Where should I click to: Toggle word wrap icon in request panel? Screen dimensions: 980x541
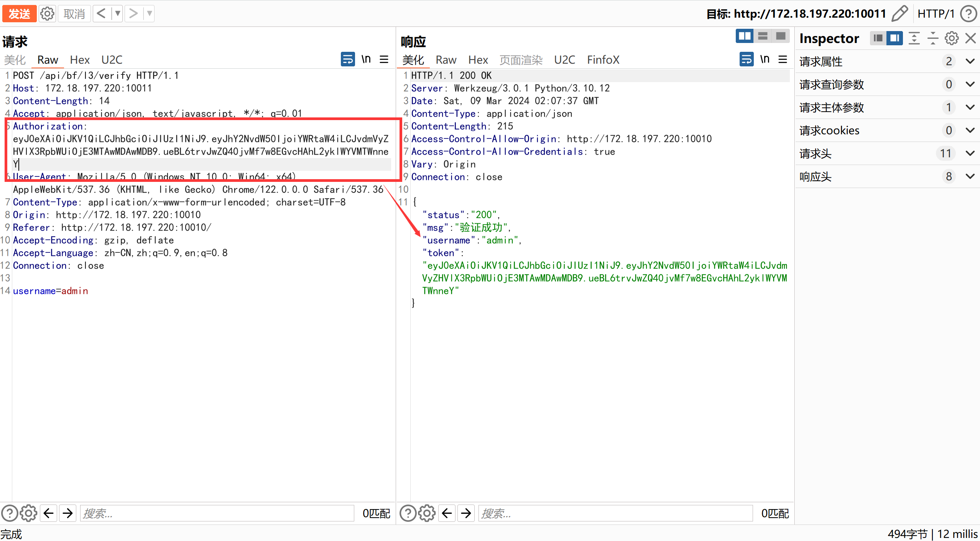point(347,59)
